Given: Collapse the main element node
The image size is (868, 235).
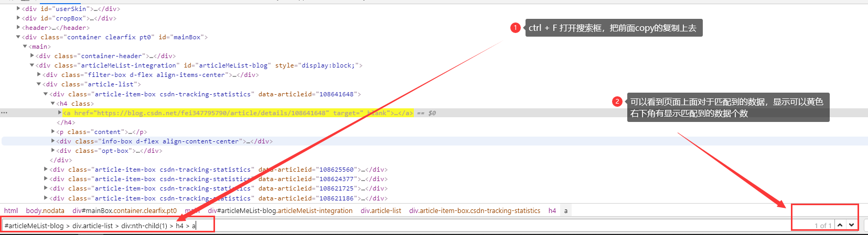Looking at the screenshot, I should pyautogui.click(x=25, y=47).
